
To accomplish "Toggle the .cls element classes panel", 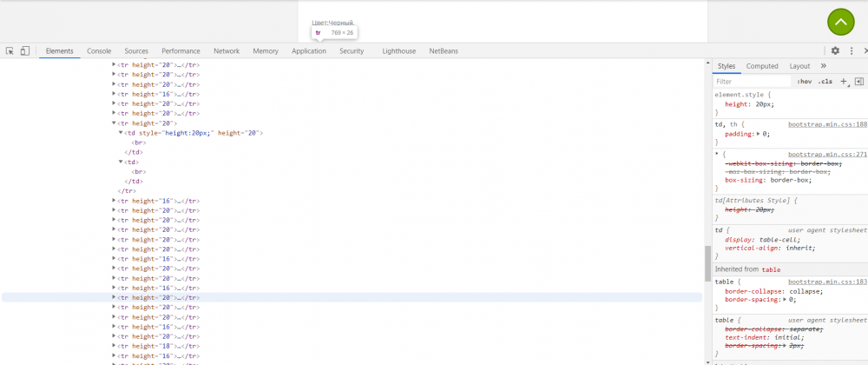I will tap(825, 82).
